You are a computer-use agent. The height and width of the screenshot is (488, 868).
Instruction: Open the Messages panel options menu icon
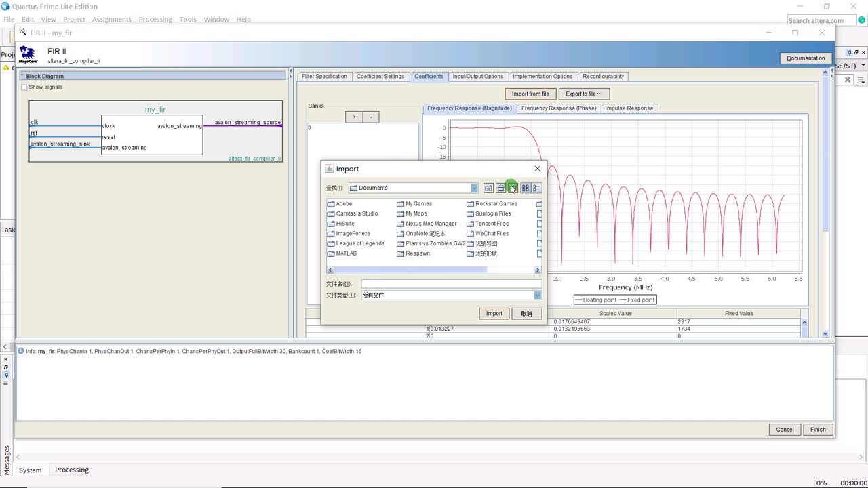tap(6, 383)
